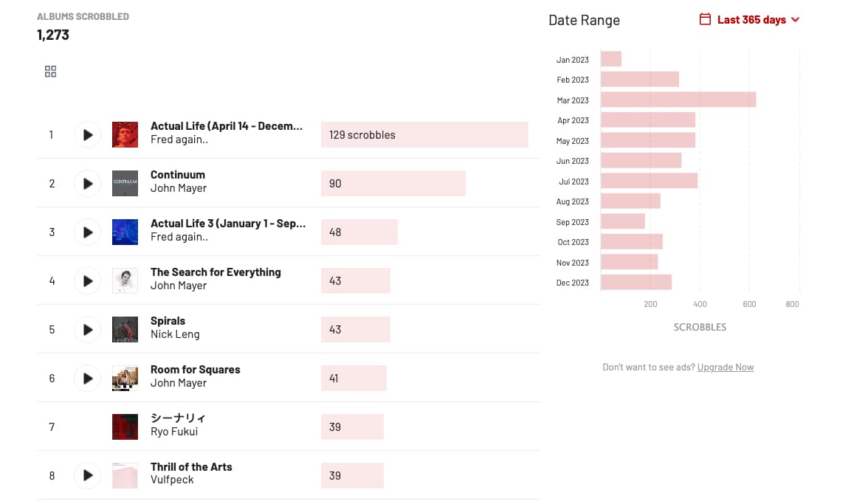Switch to grid view layout
Viewport: 851px width, 504px height.
[50, 71]
